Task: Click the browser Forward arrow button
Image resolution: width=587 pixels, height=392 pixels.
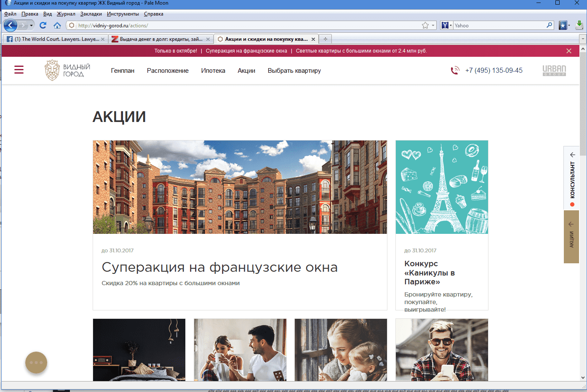Action: coord(23,25)
